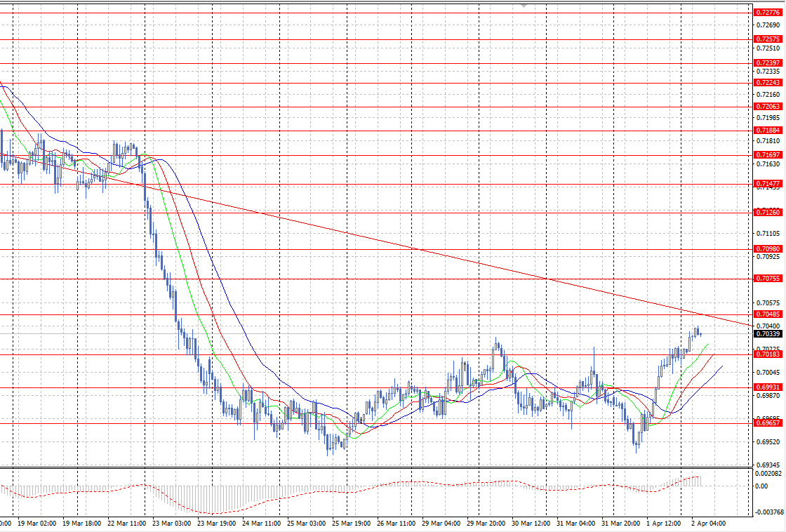
Task: Select the 25 Mar 19:00 time label
Action: [352, 524]
